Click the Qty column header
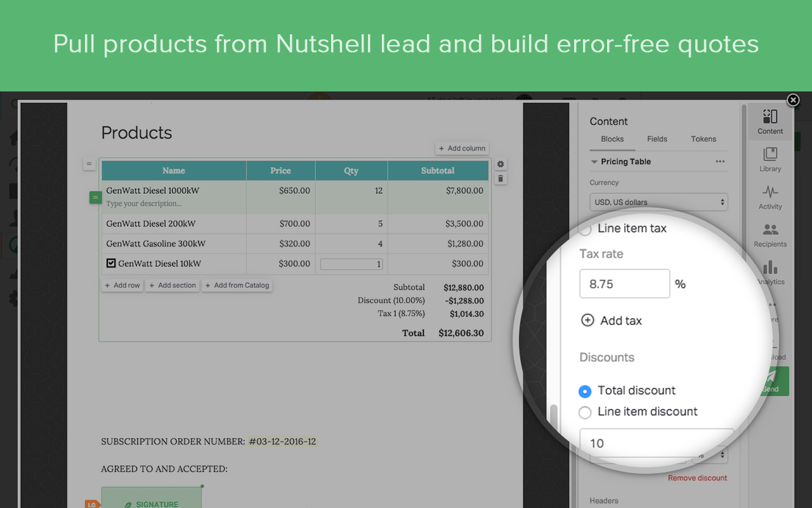The width and height of the screenshot is (812, 508). tap(351, 170)
